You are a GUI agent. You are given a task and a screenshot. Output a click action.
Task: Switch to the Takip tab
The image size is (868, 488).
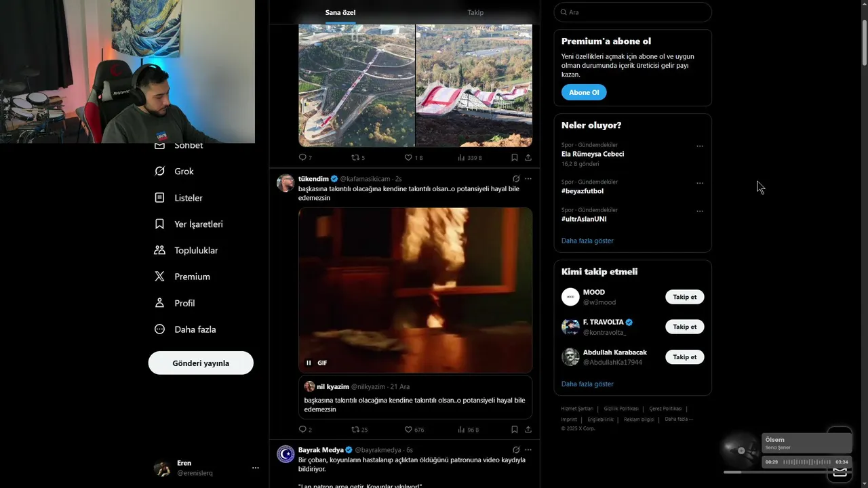click(x=475, y=12)
